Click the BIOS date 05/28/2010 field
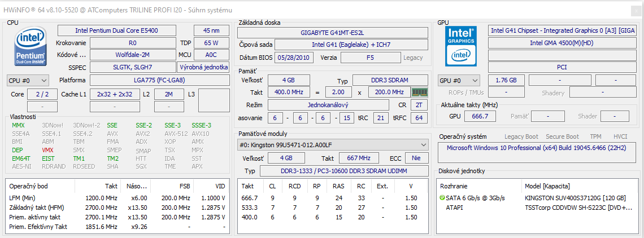 pyautogui.click(x=294, y=58)
